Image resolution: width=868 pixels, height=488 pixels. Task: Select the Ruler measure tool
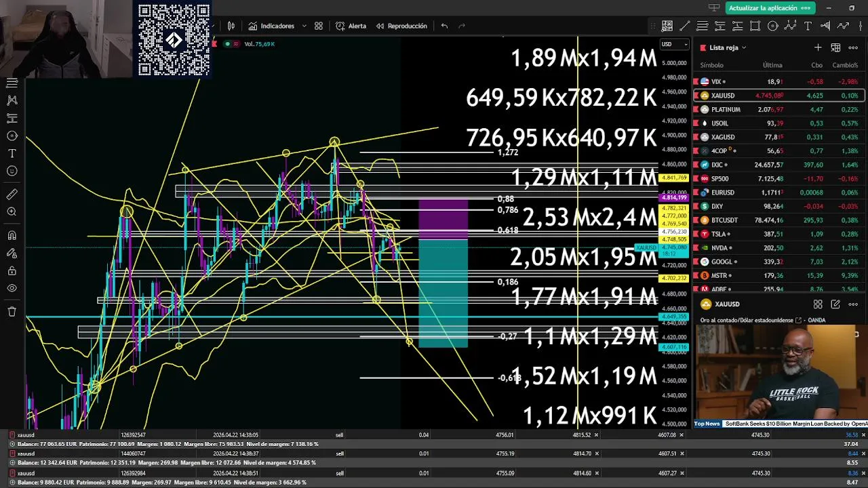pos(12,195)
